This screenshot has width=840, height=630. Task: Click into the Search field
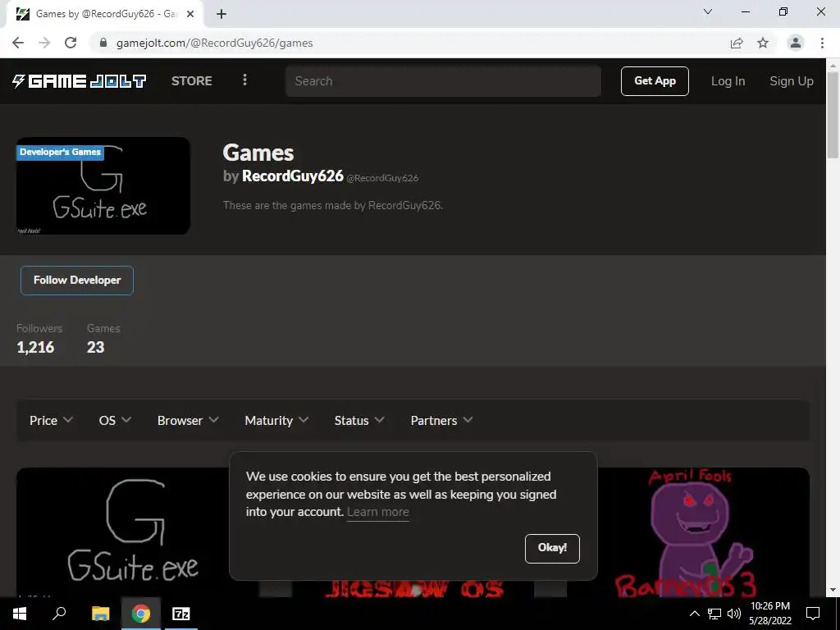click(x=443, y=81)
